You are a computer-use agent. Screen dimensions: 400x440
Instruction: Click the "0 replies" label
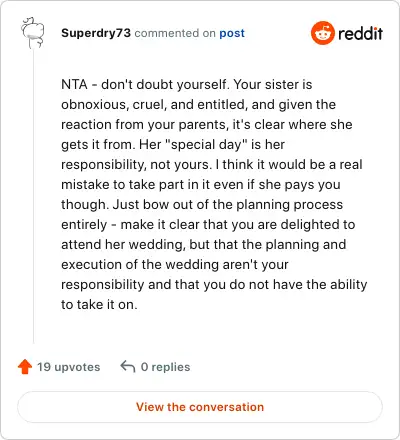tap(165, 367)
